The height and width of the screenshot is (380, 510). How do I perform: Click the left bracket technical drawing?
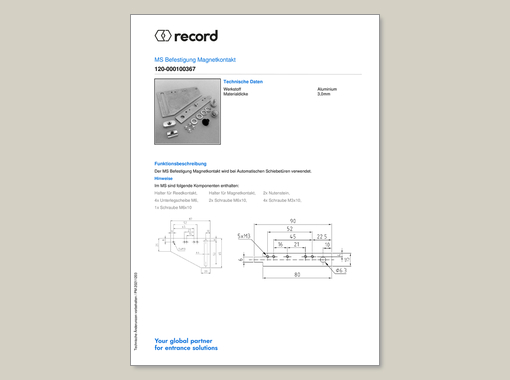pyautogui.click(x=189, y=246)
